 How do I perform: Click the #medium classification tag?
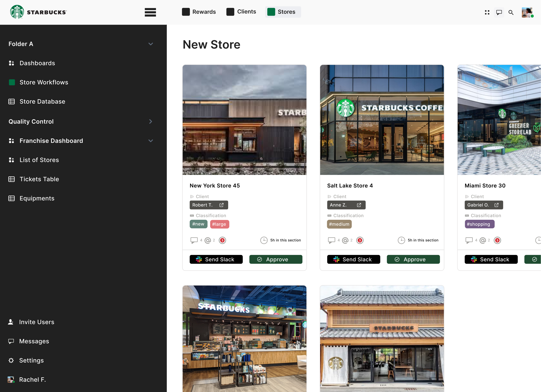tap(339, 224)
